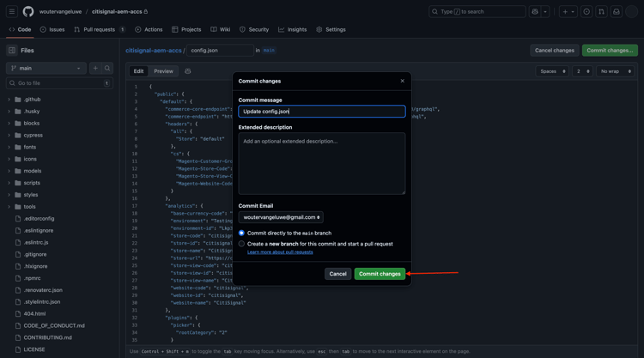Screen dimensions: 644x358
Task: Expand the cypress folder chevron
Action: pos(9,135)
